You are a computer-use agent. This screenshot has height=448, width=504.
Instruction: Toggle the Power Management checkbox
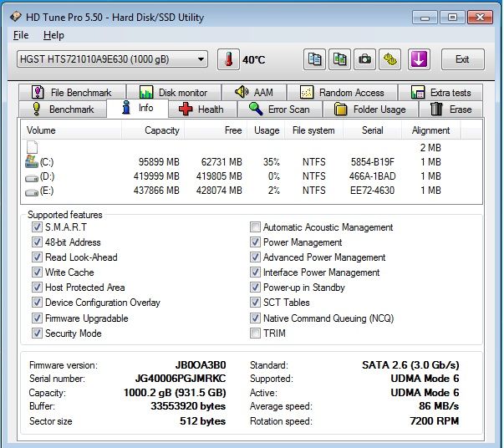255,242
